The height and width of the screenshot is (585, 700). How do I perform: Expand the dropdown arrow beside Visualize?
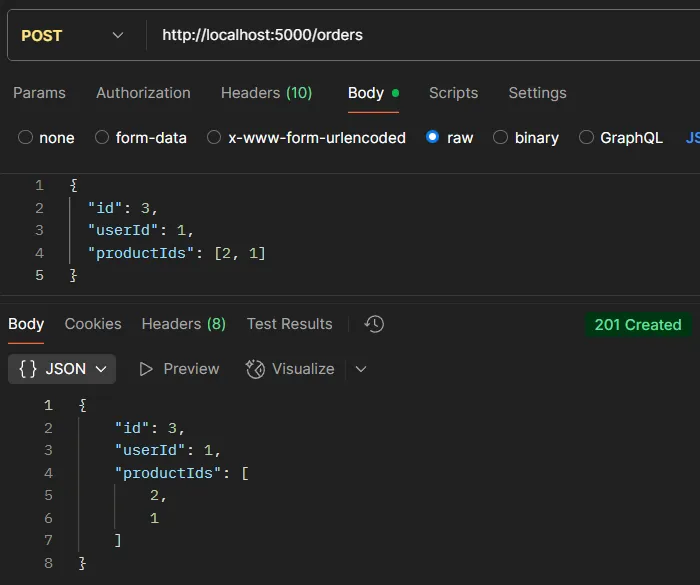point(361,369)
